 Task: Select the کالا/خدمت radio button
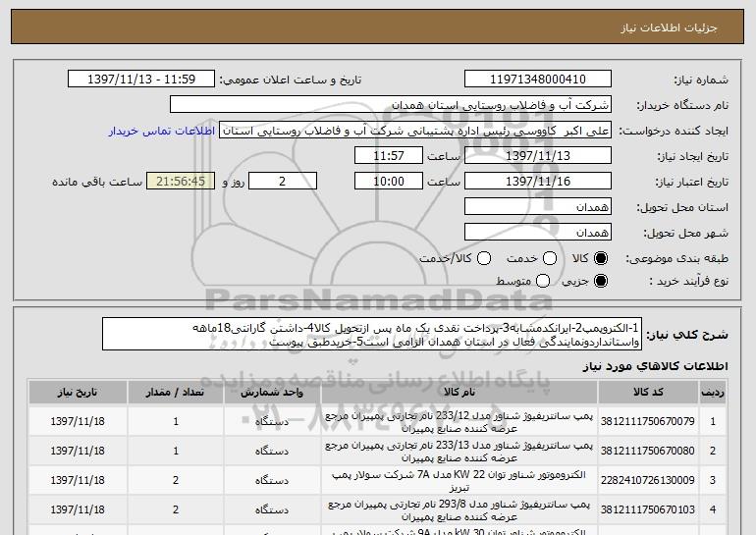point(484,258)
